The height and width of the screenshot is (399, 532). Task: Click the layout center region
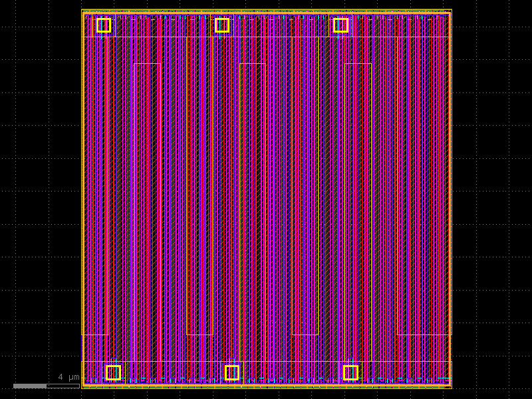tap(266, 199)
